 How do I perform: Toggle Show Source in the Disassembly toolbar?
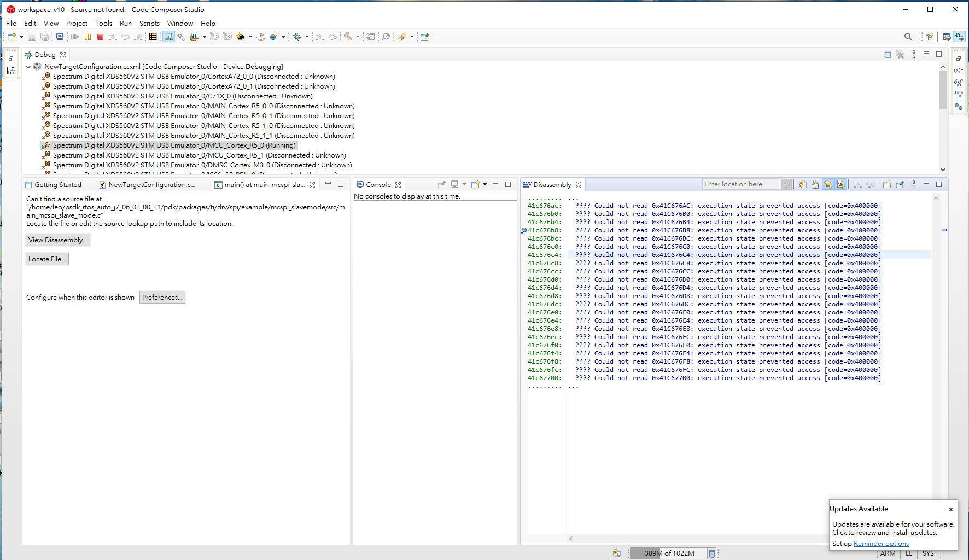coord(841,184)
